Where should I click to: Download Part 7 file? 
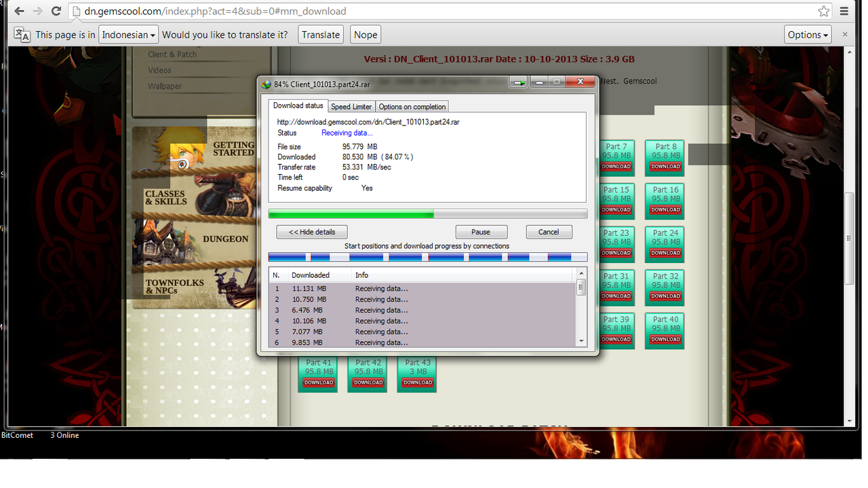[616, 167]
